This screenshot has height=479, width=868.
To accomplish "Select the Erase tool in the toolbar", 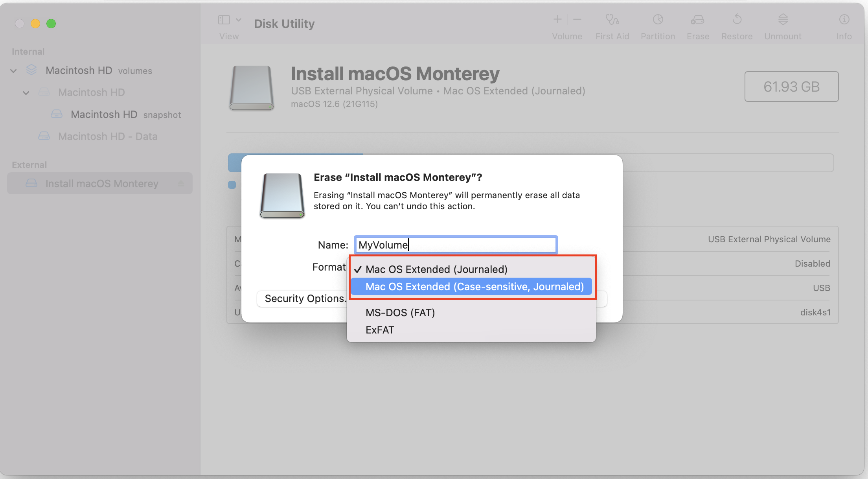I will [697, 24].
